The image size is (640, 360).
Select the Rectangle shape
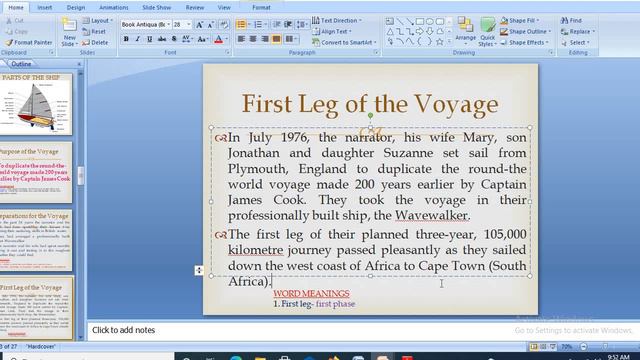tap(420, 21)
